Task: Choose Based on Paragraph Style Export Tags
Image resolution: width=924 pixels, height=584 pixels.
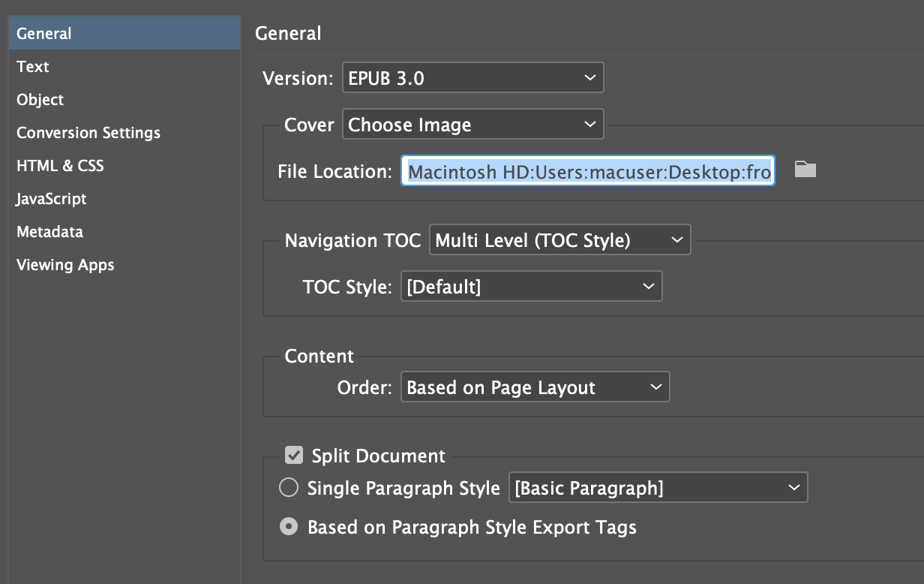Action: 289,527
